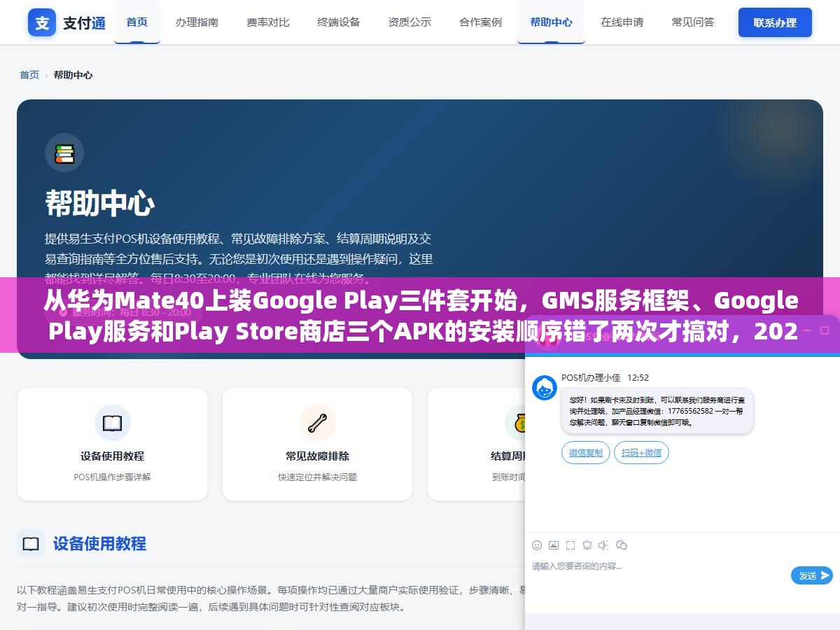Open 常见问答 in the navigation
This screenshot has height=630, width=840.
click(x=693, y=22)
